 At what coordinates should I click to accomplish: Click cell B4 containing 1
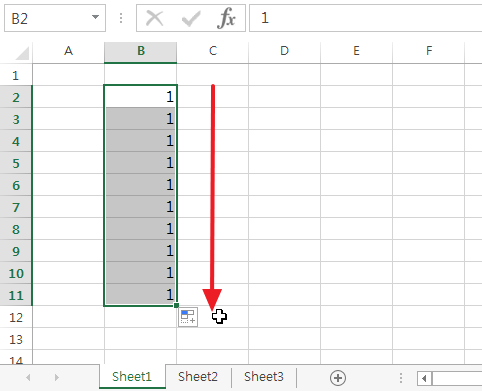(x=141, y=141)
